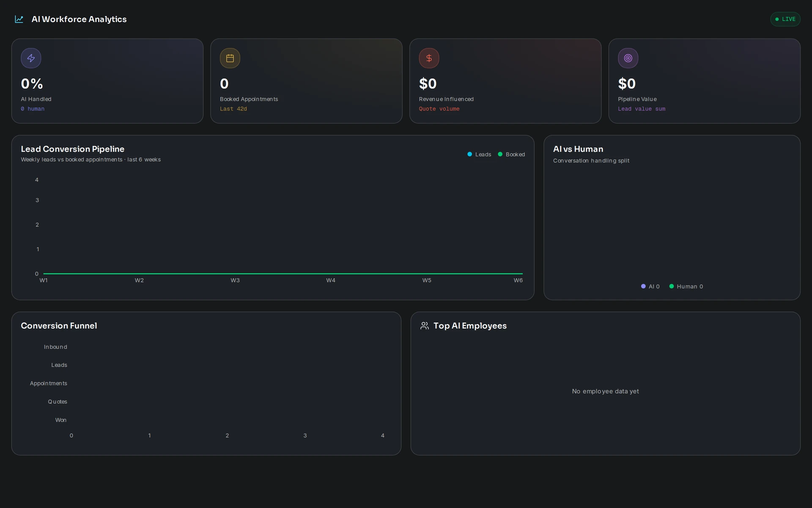The width and height of the screenshot is (812, 508).
Task: Click the 'No employee data yet' message
Action: pos(605,391)
